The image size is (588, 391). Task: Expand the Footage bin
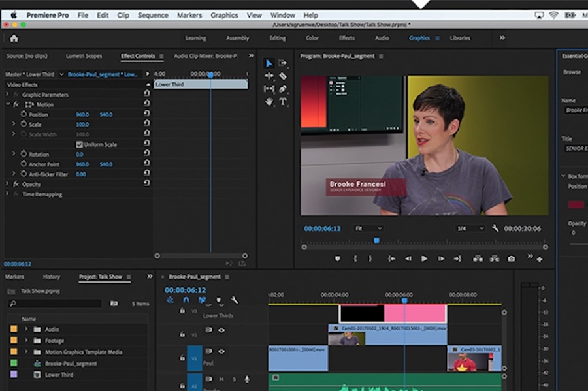(26, 341)
